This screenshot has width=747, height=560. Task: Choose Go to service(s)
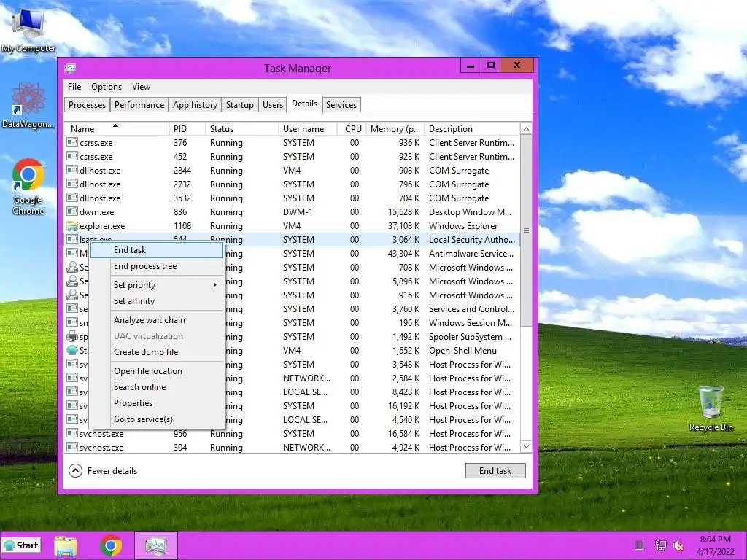[157, 419]
